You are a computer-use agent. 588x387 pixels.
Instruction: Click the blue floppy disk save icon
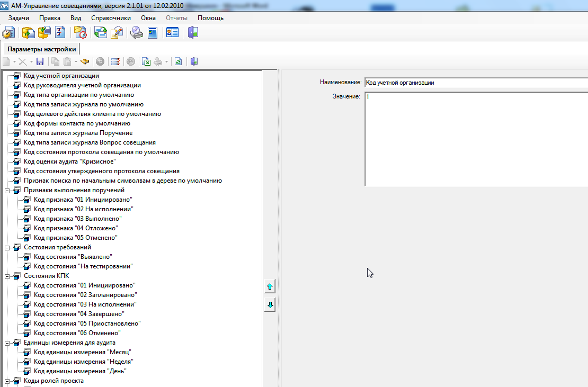click(x=40, y=61)
